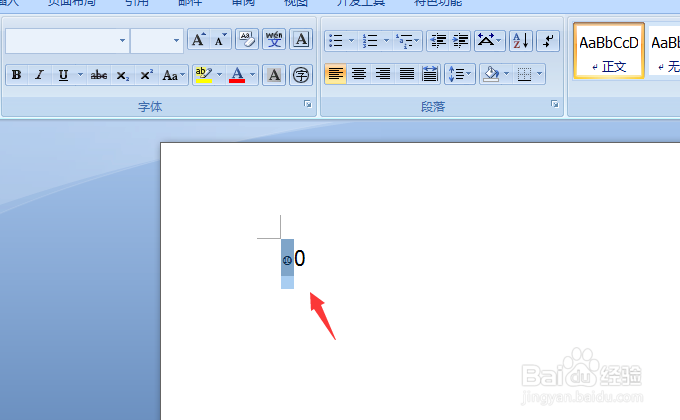Open Asian Layout options
The height and width of the screenshot is (420, 680).
click(x=490, y=41)
